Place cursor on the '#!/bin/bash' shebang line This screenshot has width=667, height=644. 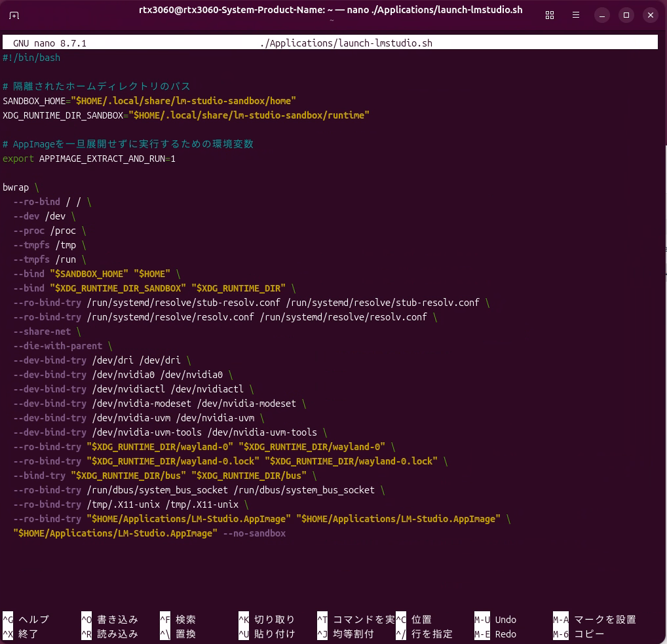pyautogui.click(x=31, y=58)
